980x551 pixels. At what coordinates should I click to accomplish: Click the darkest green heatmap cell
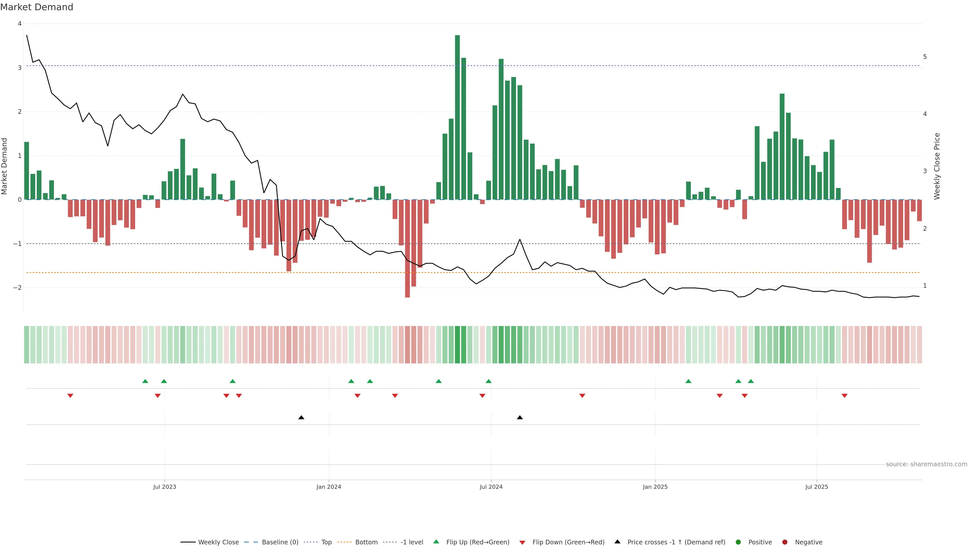tap(457, 345)
